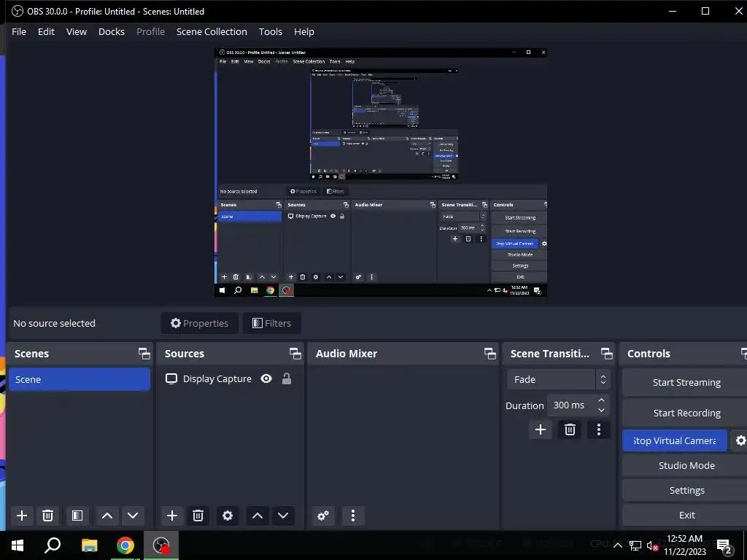
Task: Pop out the Sources dock
Action: 295,354
